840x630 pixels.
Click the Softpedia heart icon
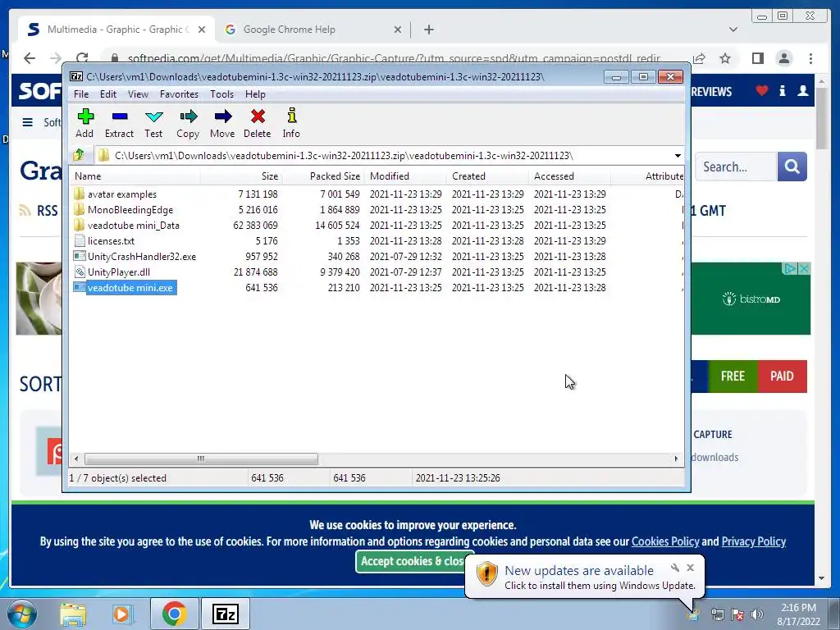(x=762, y=91)
